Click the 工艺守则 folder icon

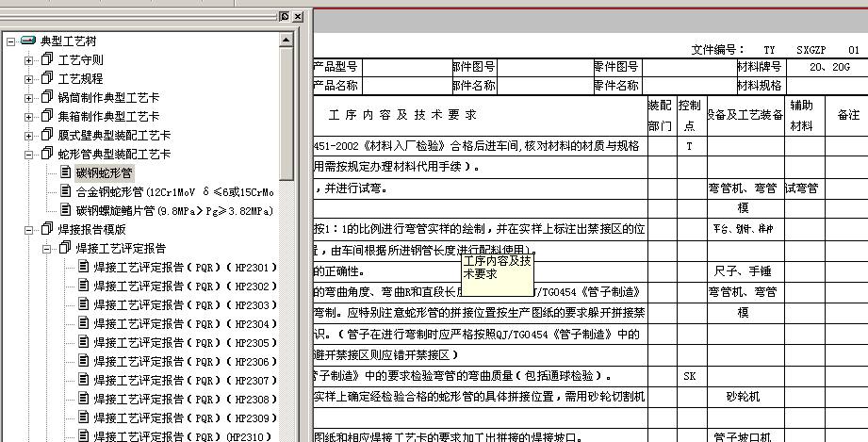click(47, 59)
